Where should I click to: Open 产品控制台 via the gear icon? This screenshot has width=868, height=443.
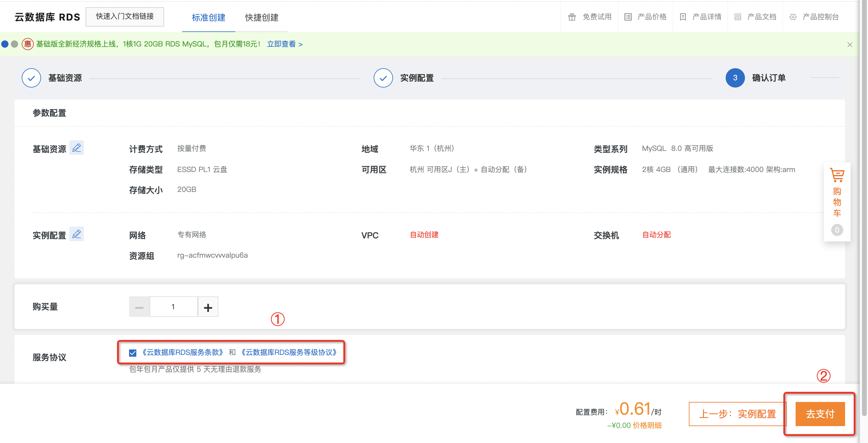[793, 17]
